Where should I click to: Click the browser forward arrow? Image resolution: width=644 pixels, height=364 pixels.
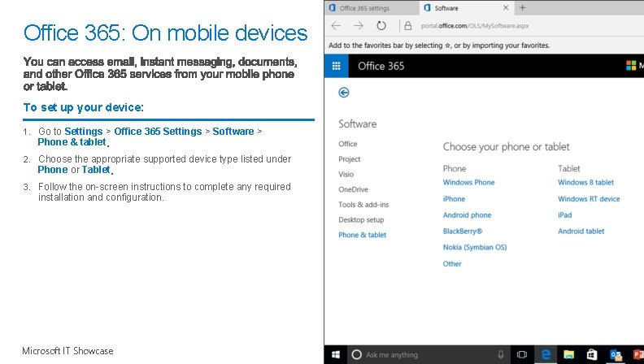click(x=359, y=26)
